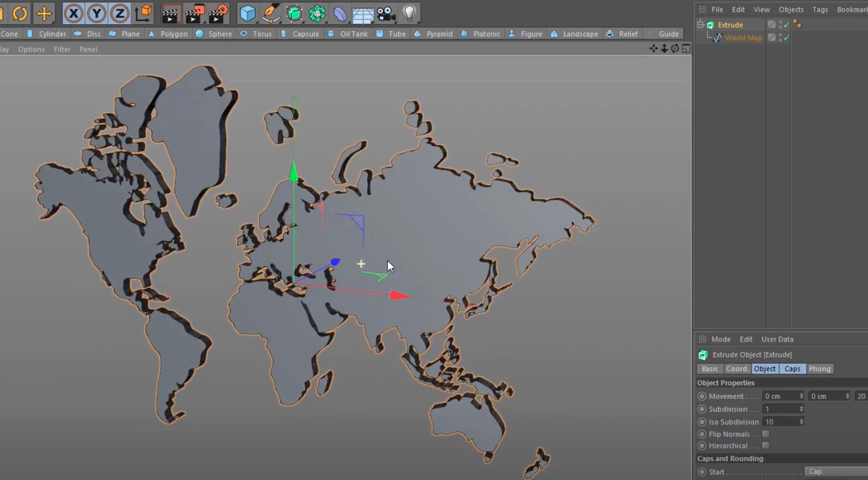Click viewport orbit rotate icon
This screenshot has height=480, width=868.
pyautogui.click(x=675, y=49)
